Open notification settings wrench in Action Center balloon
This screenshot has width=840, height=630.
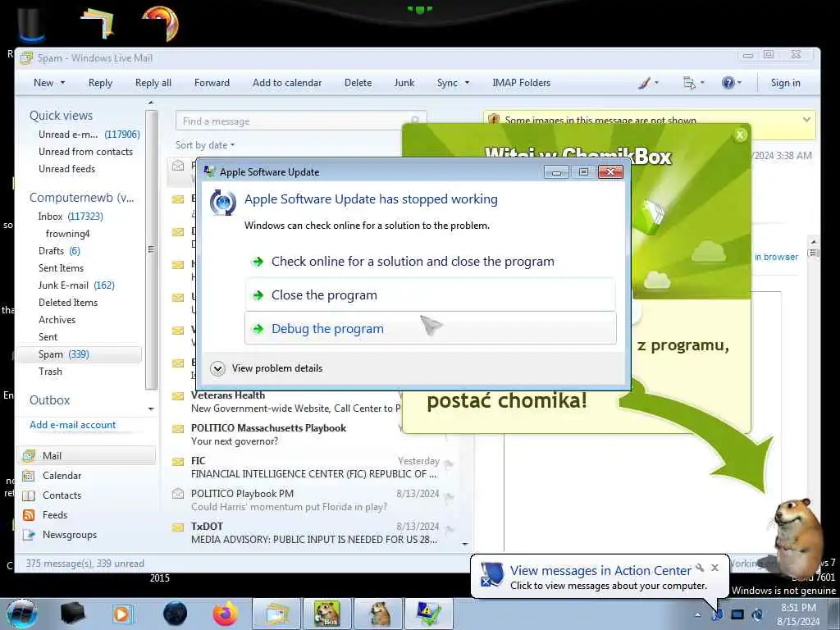[x=700, y=568]
